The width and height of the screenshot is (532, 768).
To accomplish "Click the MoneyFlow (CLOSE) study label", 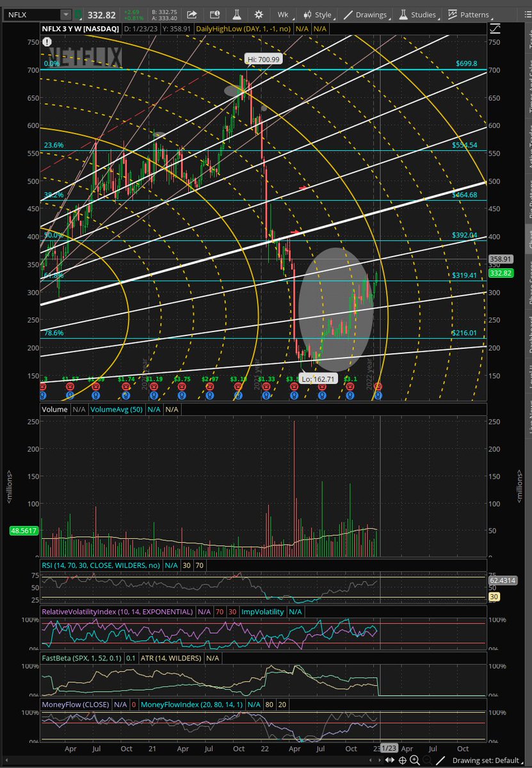I will tap(76, 703).
